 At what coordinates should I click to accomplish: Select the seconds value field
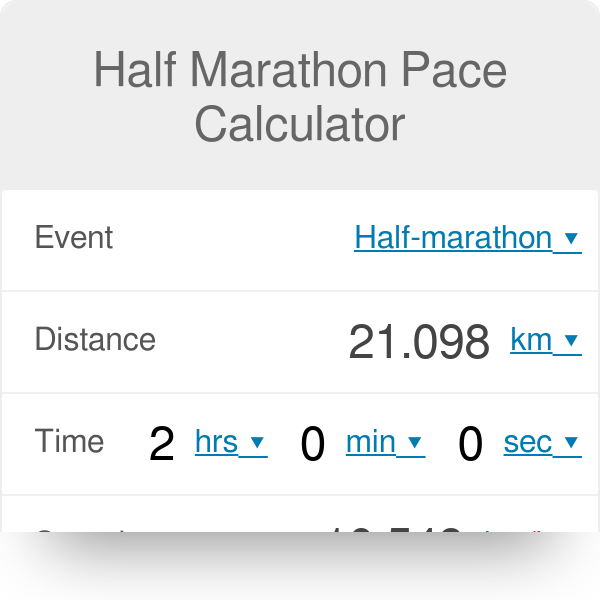[470, 444]
